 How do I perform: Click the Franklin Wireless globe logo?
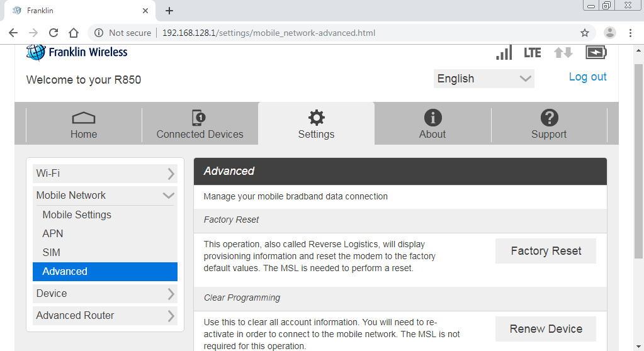[x=36, y=53]
